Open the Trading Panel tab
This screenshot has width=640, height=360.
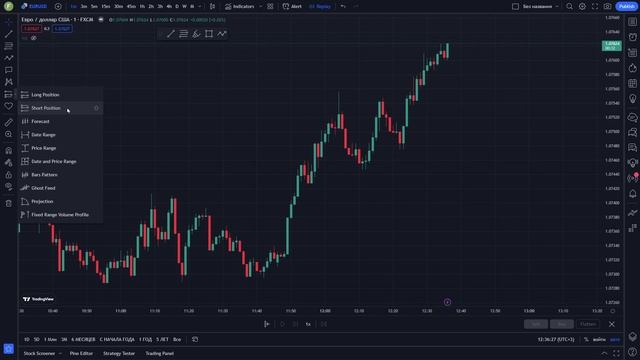click(160, 353)
